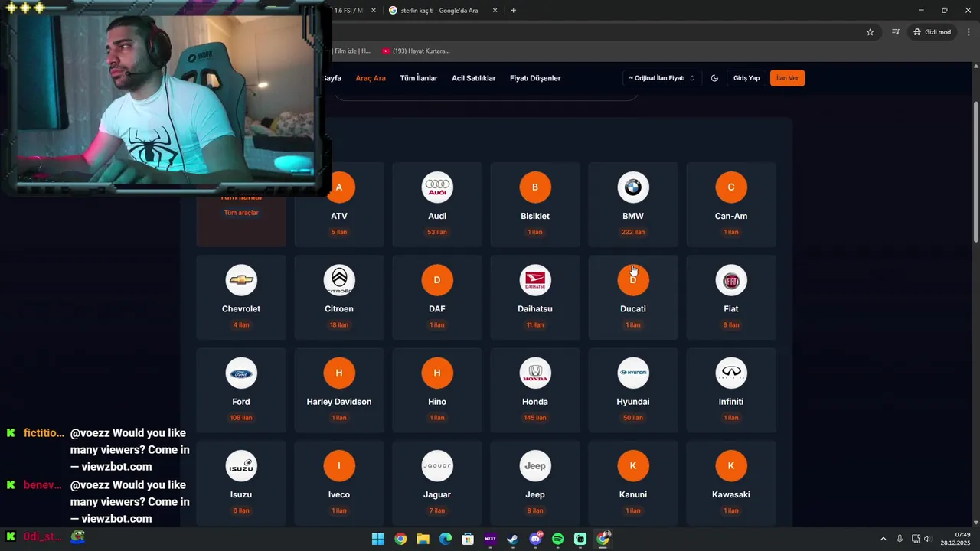Screen dimensions: 980x551
Task: Show hidden system tray icons
Action: pos(883,539)
